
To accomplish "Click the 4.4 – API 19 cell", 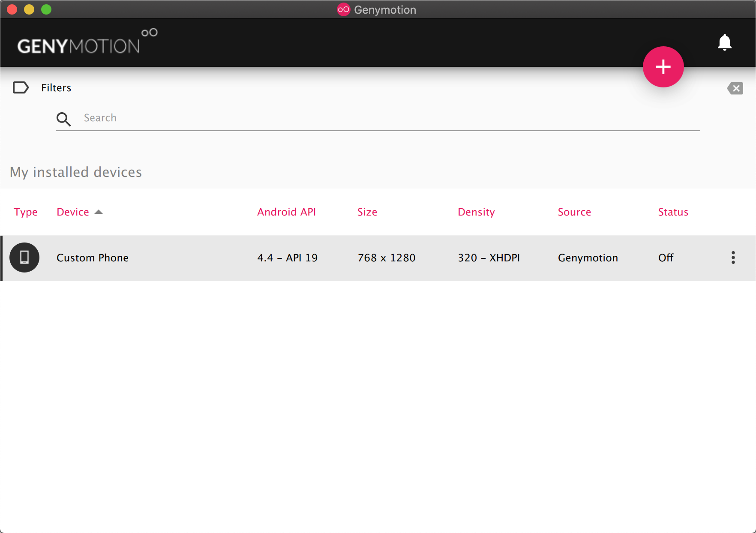I will [x=287, y=258].
